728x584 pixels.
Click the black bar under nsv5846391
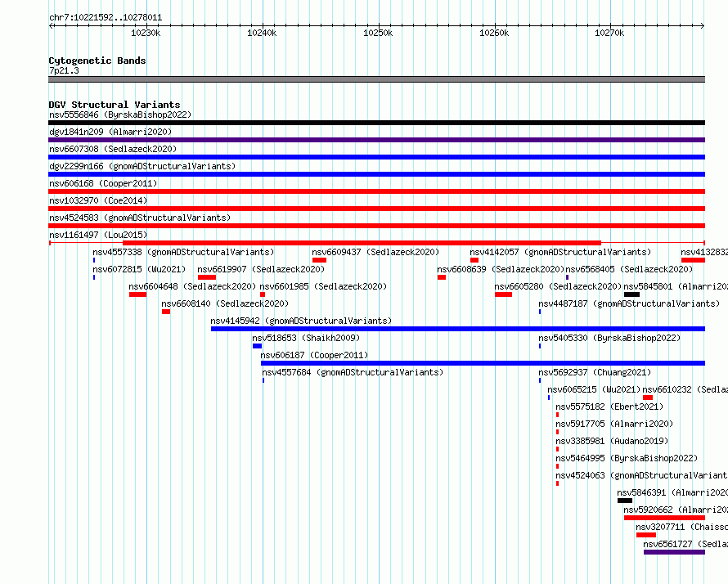(625, 501)
